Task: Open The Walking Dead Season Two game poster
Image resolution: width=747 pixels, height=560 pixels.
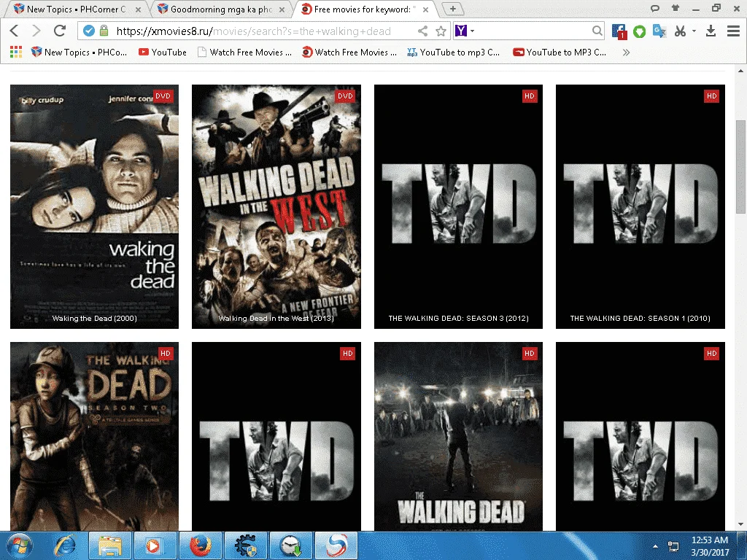Action: (x=94, y=436)
